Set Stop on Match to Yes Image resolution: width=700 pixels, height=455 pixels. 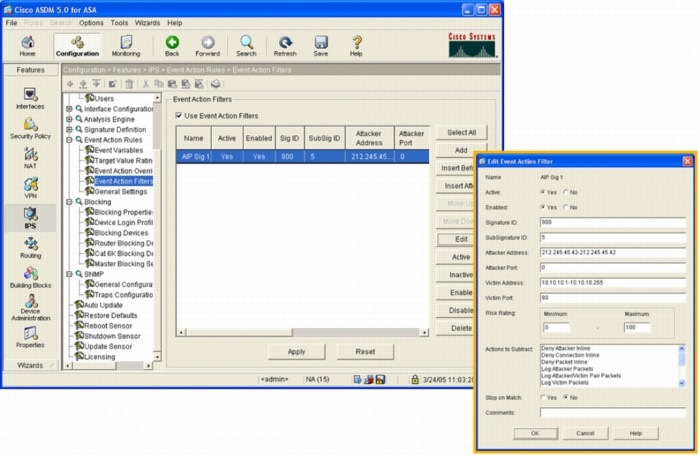click(543, 397)
